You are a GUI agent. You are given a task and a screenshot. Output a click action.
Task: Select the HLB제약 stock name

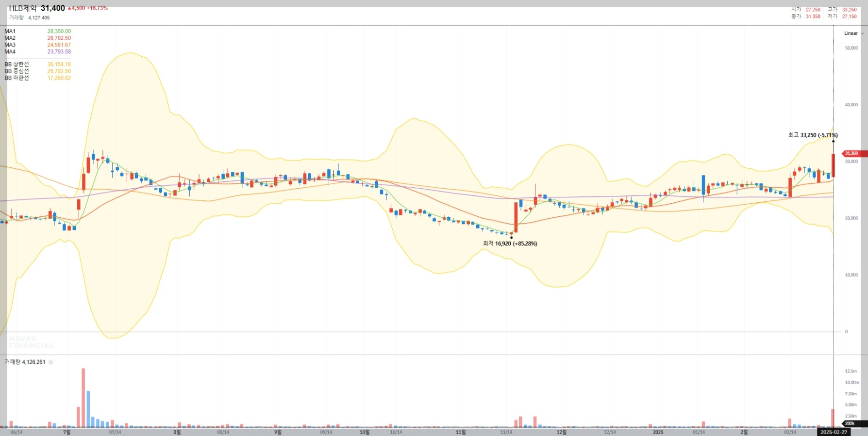pos(23,8)
